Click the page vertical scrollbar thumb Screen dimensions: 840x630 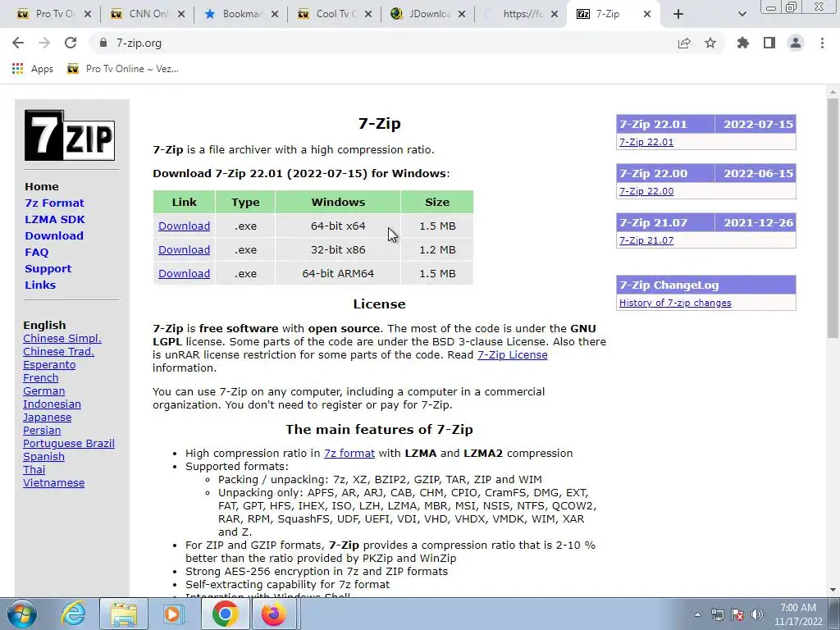832,217
